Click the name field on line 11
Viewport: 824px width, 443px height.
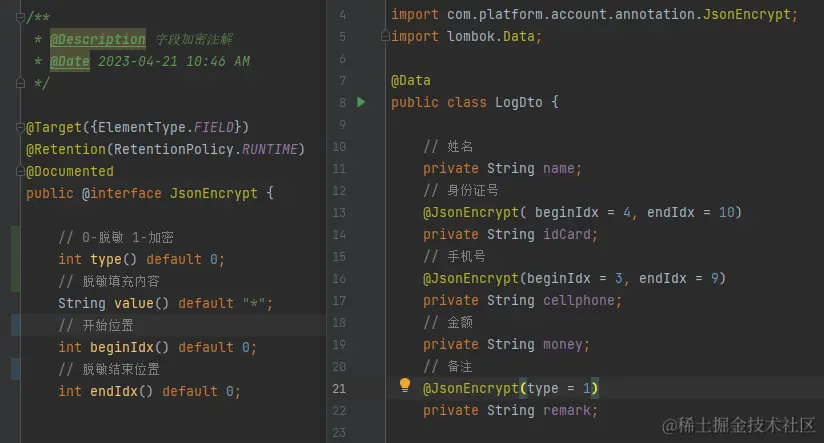pos(559,168)
